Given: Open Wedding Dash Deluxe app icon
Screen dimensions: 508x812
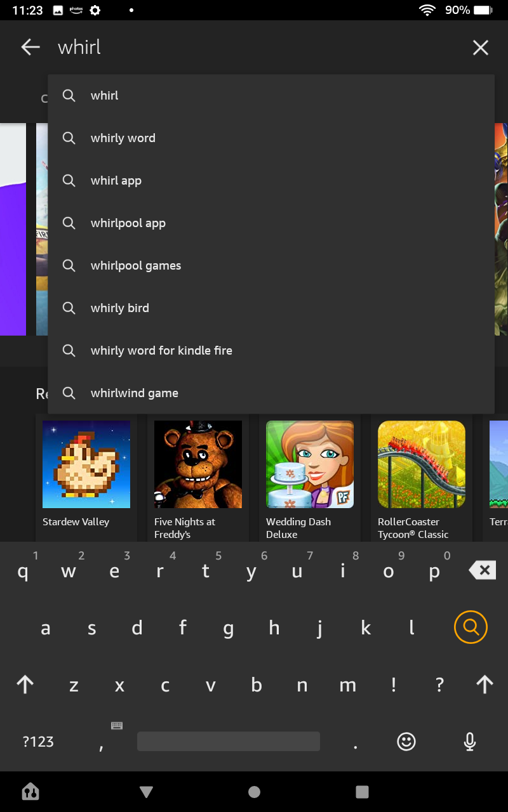Looking at the screenshot, I should click(x=310, y=464).
